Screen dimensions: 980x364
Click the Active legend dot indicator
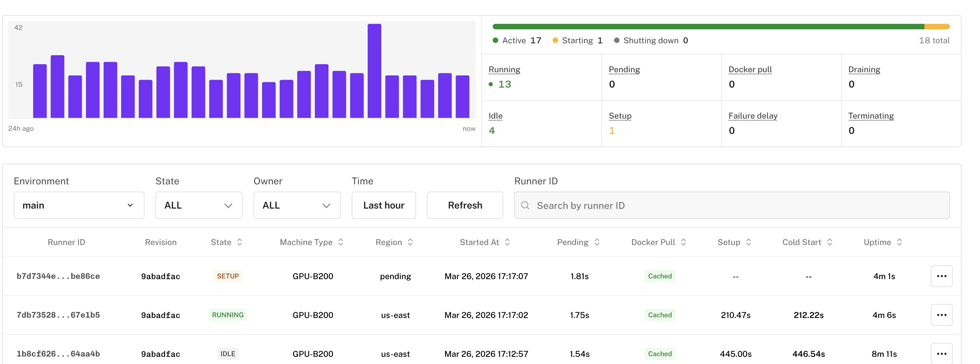pos(495,40)
